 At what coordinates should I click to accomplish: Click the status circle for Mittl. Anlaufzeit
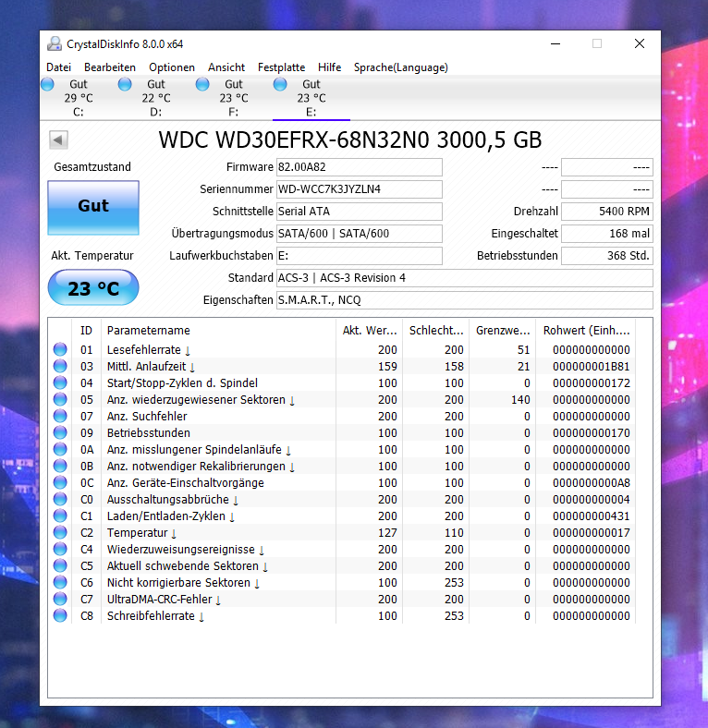[60, 366]
